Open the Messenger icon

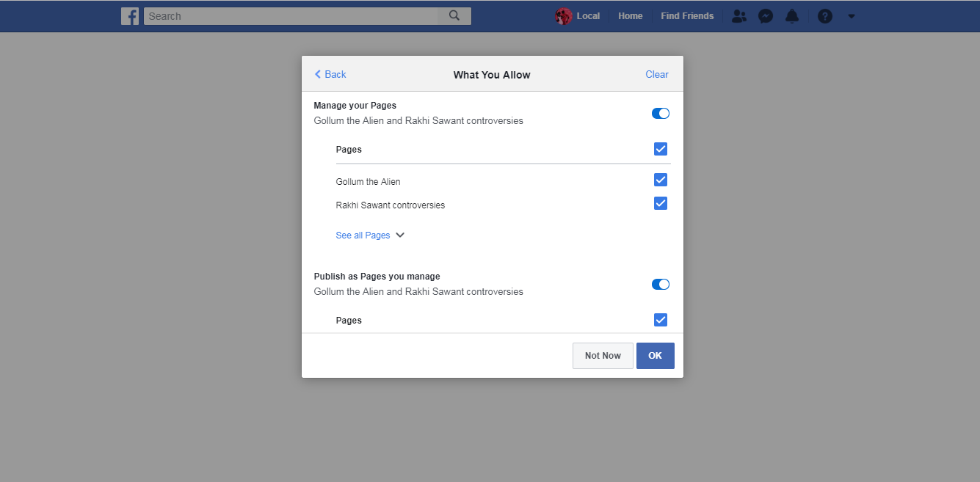point(766,16)
